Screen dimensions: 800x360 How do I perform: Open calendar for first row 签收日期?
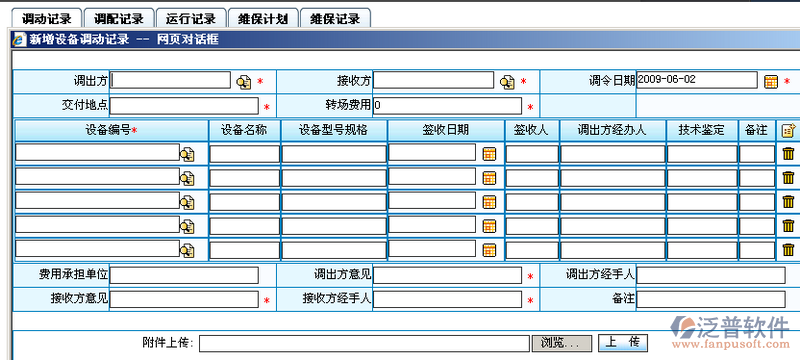489,153
